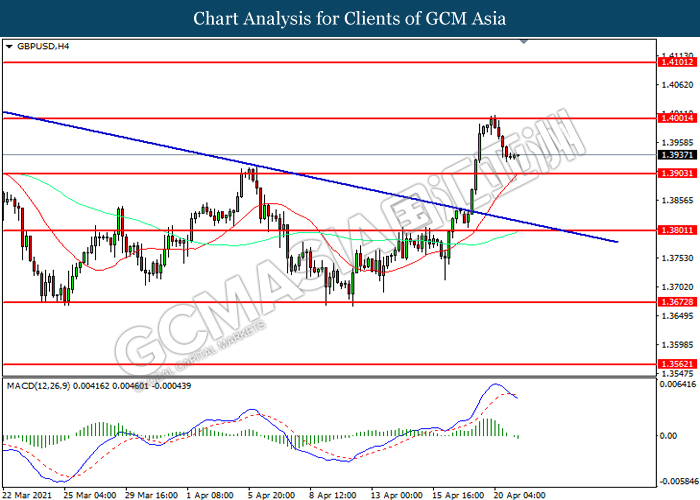Select the blue descending trendline
Image resolution: width=700 pixels, height=500 pixels.
310,177
